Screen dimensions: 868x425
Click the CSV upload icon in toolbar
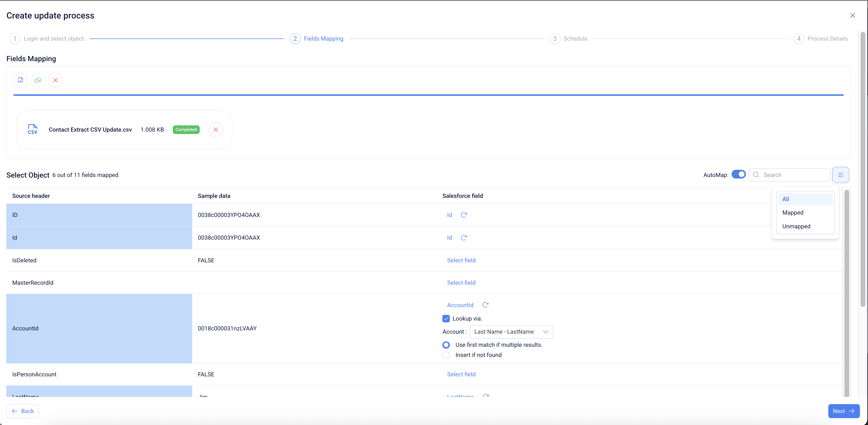pos(20,80)
